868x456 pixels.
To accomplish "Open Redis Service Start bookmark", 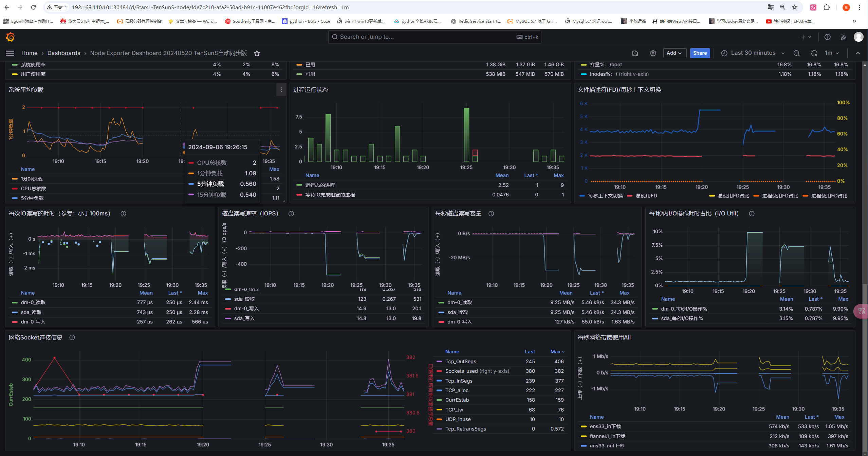I will pyautogui.click(x=476, y=21).
